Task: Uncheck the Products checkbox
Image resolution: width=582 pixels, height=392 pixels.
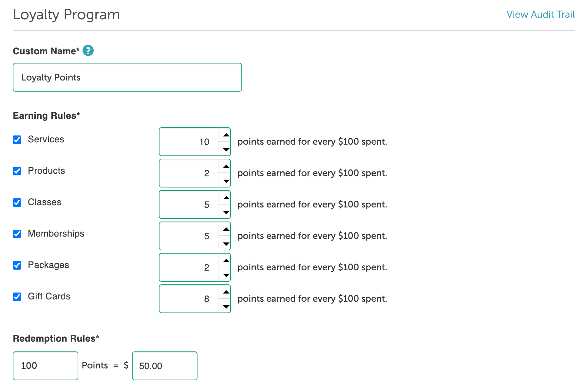Action: click(17, 171)
